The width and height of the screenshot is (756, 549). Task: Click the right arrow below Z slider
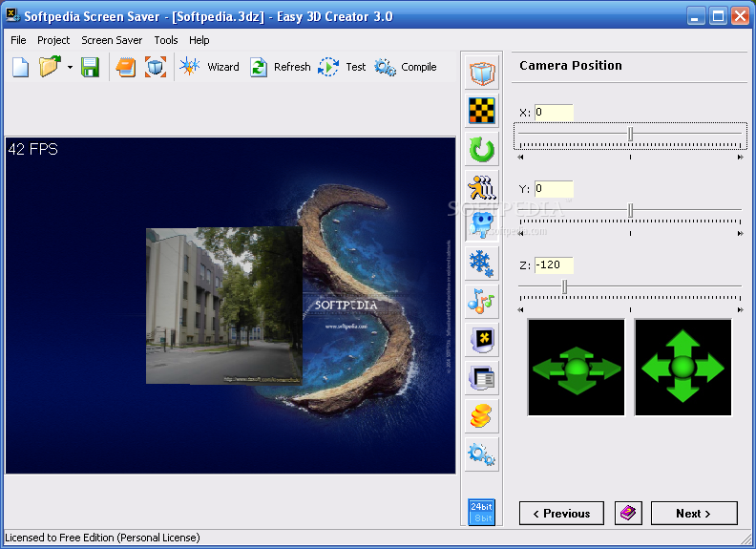pos(740,309)
